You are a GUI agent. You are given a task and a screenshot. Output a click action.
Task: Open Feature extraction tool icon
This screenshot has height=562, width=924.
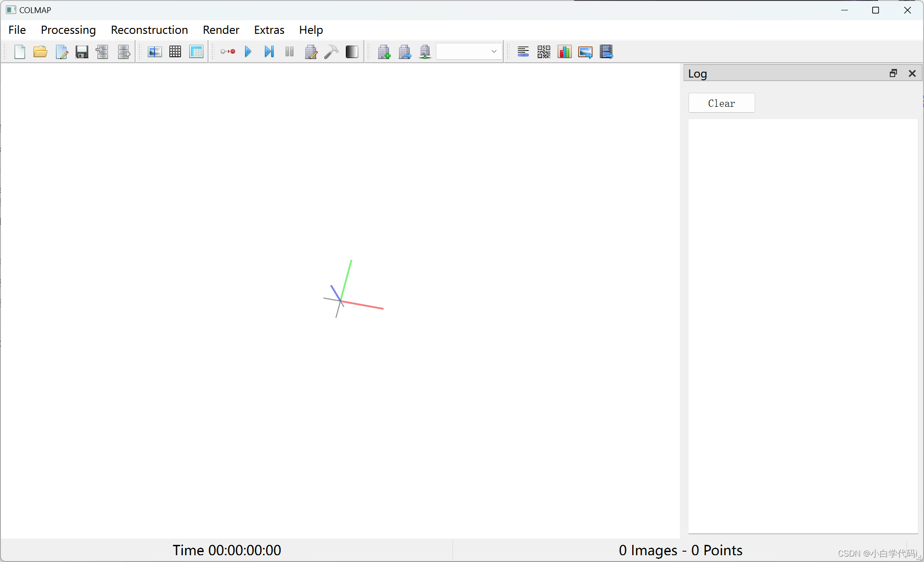pyautogui.click(x=154, y=52)
